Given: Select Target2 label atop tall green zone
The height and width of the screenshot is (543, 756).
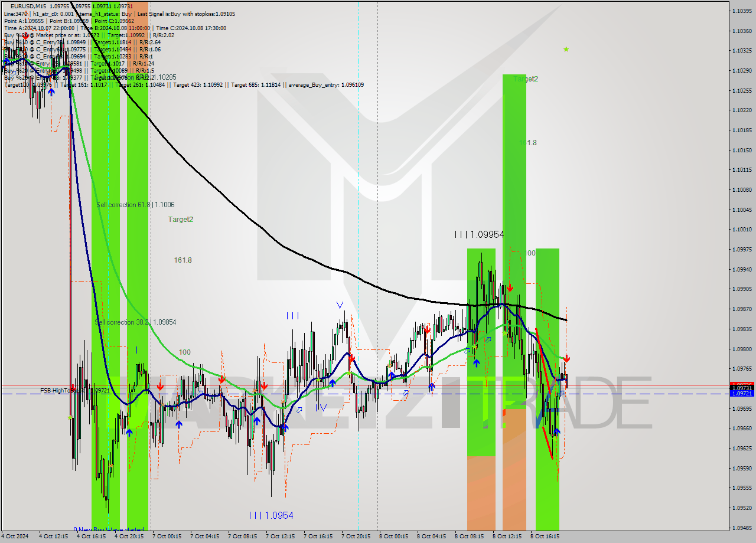Looking at the screenshot, I should (526, 79).
